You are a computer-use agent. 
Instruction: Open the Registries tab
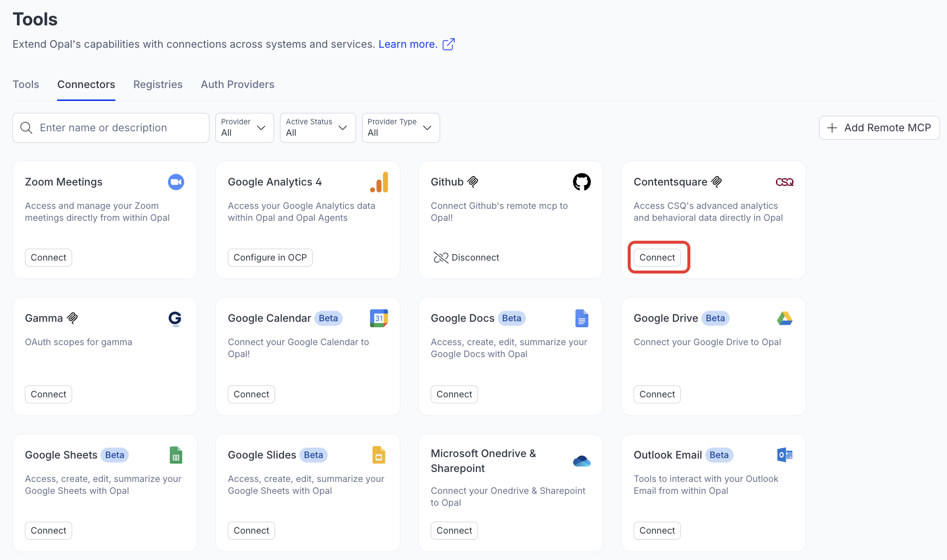(x=158, y=85)
